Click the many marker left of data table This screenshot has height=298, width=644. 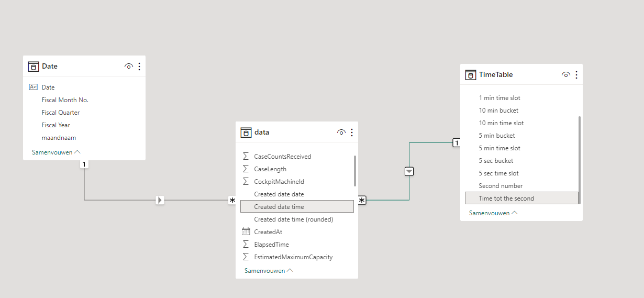point(232,201)
